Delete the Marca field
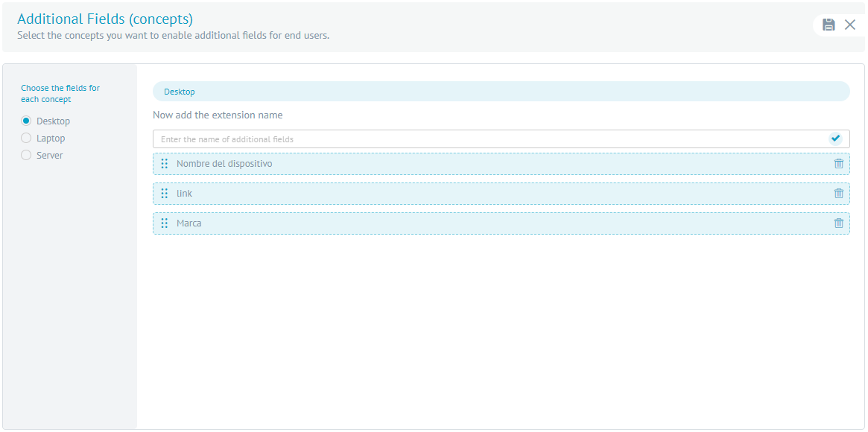The image size is (868, 432). [x=839, y=223]
